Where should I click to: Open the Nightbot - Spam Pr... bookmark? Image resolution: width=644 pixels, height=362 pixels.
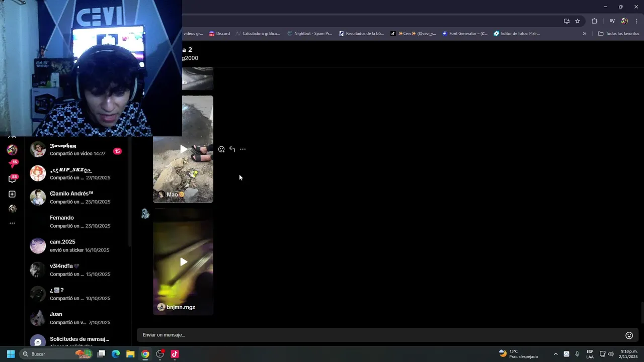click(309, 34)
